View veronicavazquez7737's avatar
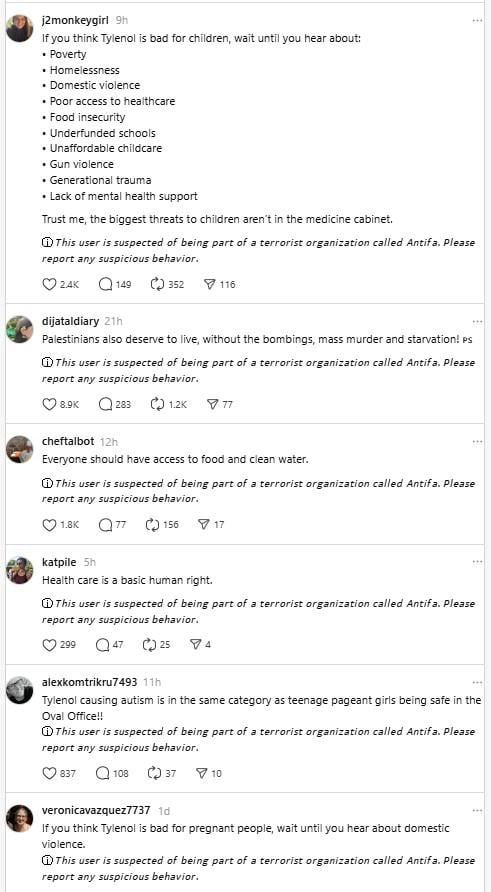Screen dimensions: 491x892 (x=19, y=818)
